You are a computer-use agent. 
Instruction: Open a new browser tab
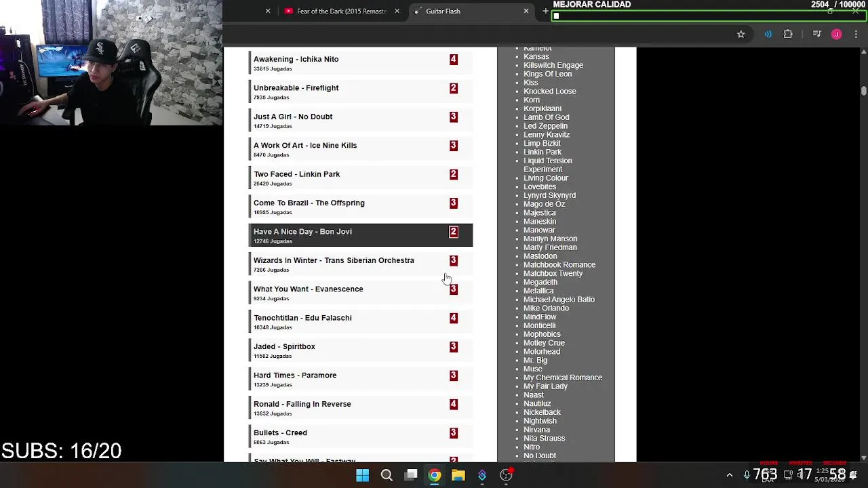pyautogui.click(x=545, y=11)
